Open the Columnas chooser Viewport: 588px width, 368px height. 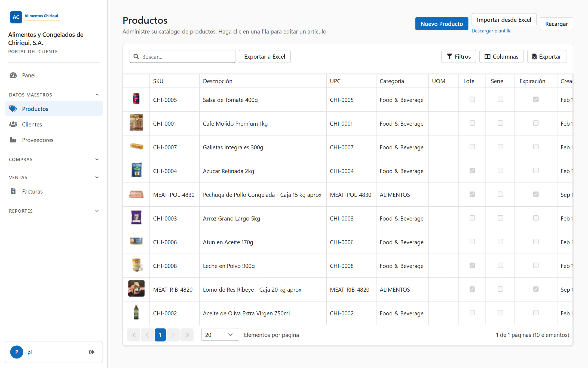pyautogui.click(x=501, y=56)
